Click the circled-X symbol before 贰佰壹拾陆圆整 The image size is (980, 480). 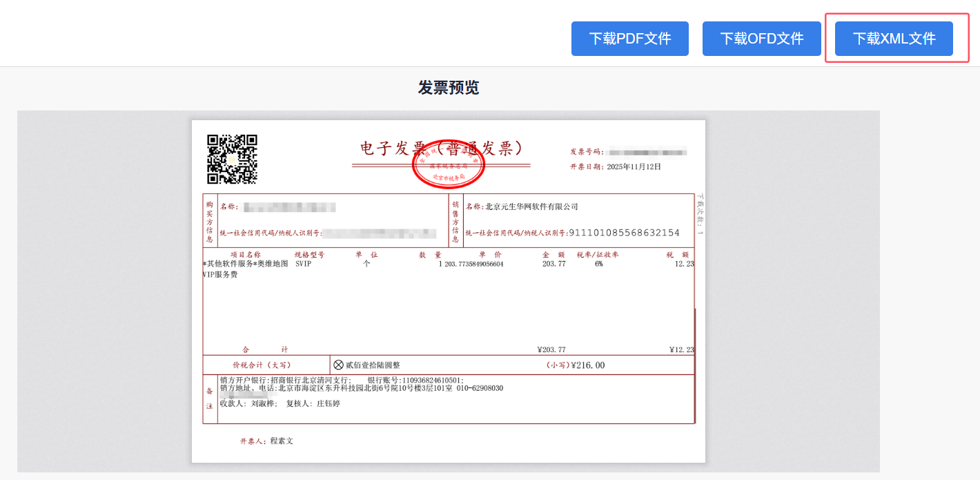tap(338, 365)
